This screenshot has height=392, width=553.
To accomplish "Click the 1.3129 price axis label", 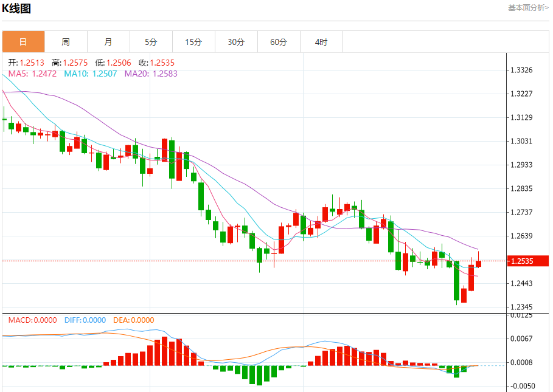I will pos(521,118).
